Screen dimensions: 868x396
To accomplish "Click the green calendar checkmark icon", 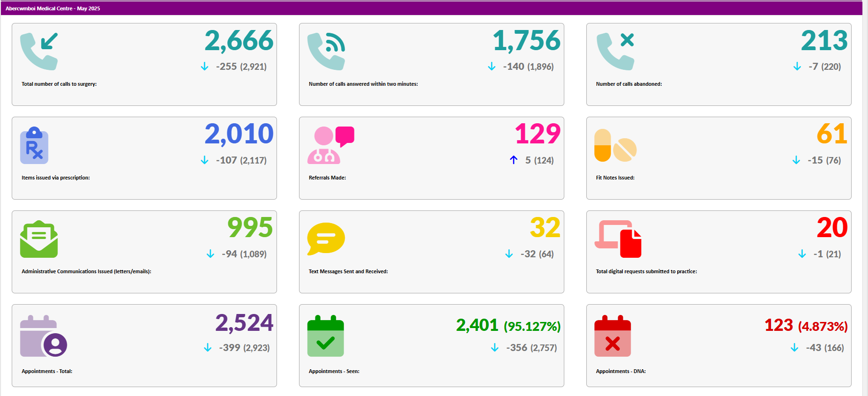I will [326, 336].
